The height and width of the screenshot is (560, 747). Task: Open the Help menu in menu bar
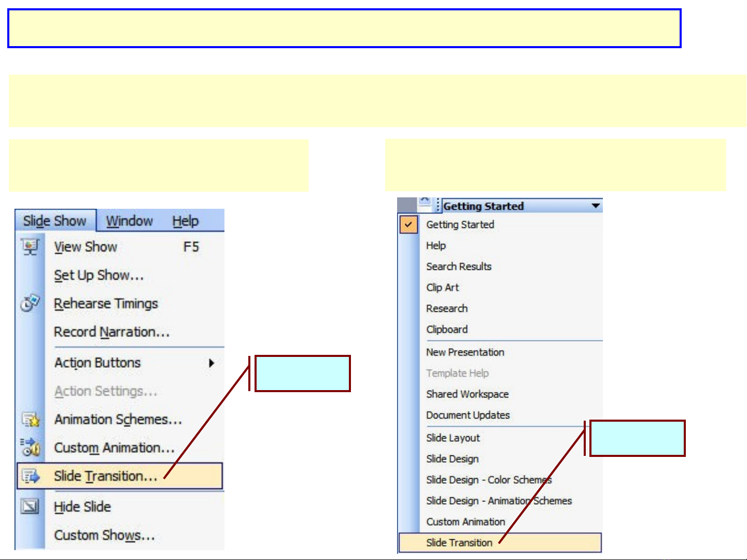[x=186, y=221]
